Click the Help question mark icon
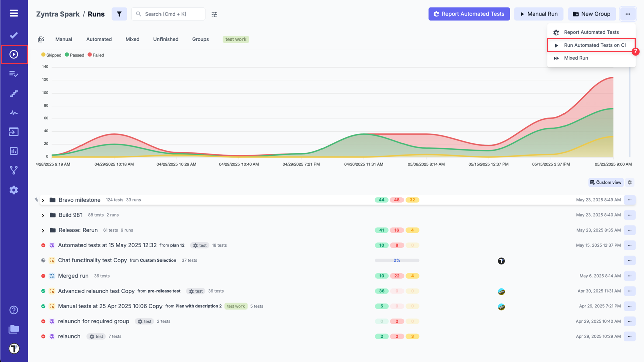 pyautogui.click(x=14, y=310)
